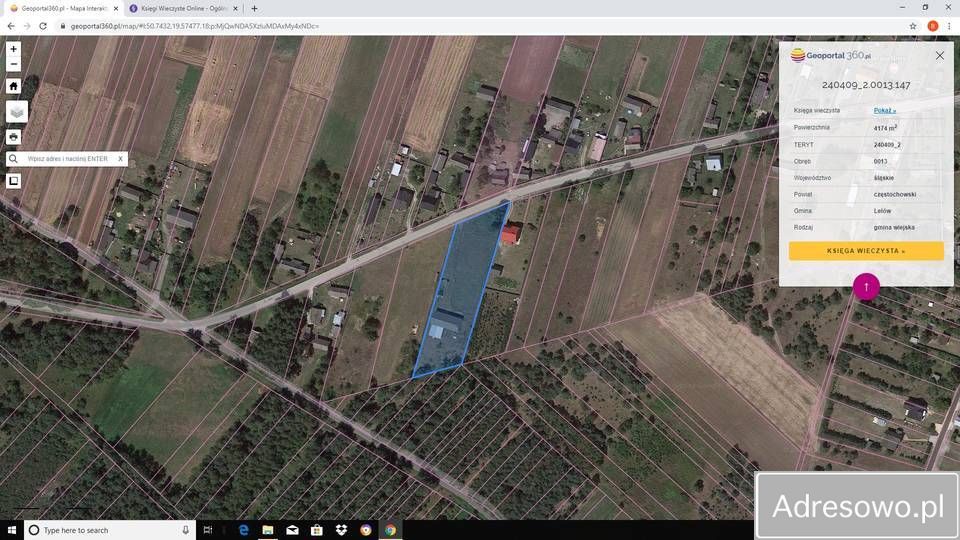Close the Księgi Wieczyste Online tab
This screenshot has width=960, height=540.
pyautogui.click(x=235, y=9)
